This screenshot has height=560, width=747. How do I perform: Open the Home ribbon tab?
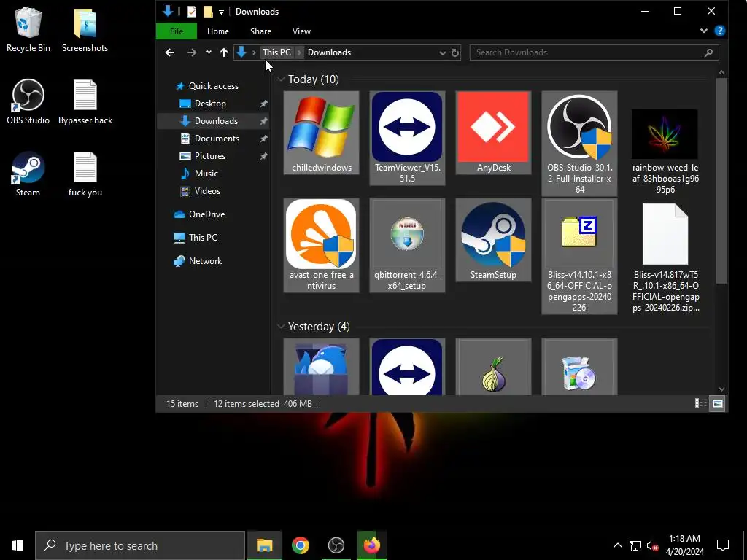pyautogui.click(x=217, y=31)
